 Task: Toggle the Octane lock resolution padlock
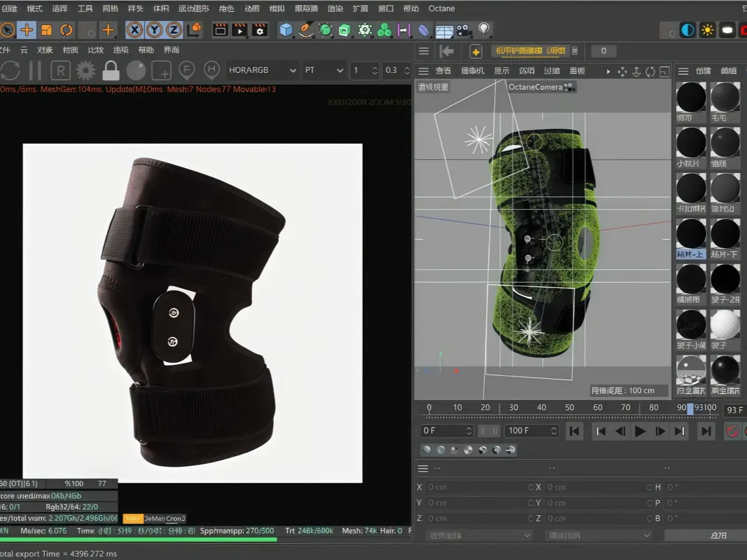111,71
